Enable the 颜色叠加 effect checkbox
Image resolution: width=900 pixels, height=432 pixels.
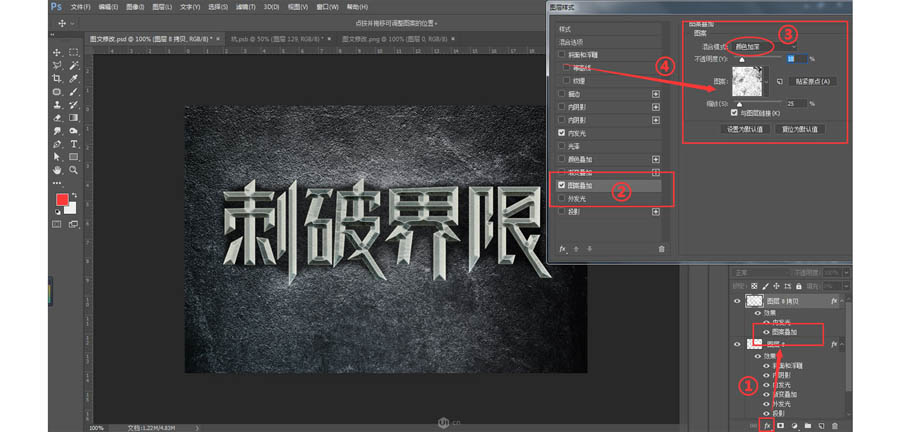coord(561,159)
